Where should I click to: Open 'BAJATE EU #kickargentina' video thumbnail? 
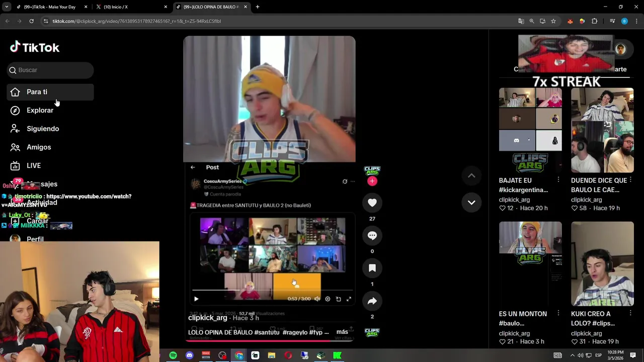pyautogui.click(x=530, y=130)
